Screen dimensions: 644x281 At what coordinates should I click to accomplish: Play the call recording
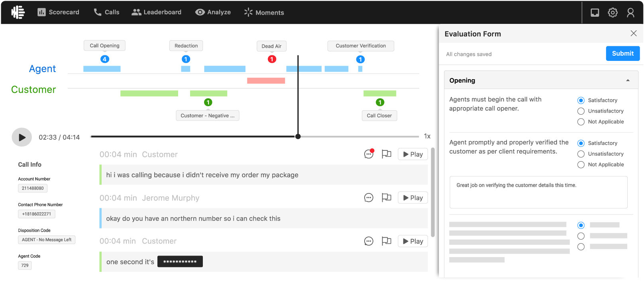pos(22,137)
